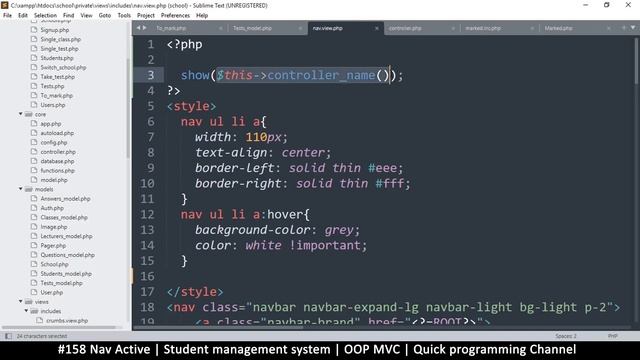
Task: Click the Spaces: 2 indentation setting
Action: click(x=566, y=336)
